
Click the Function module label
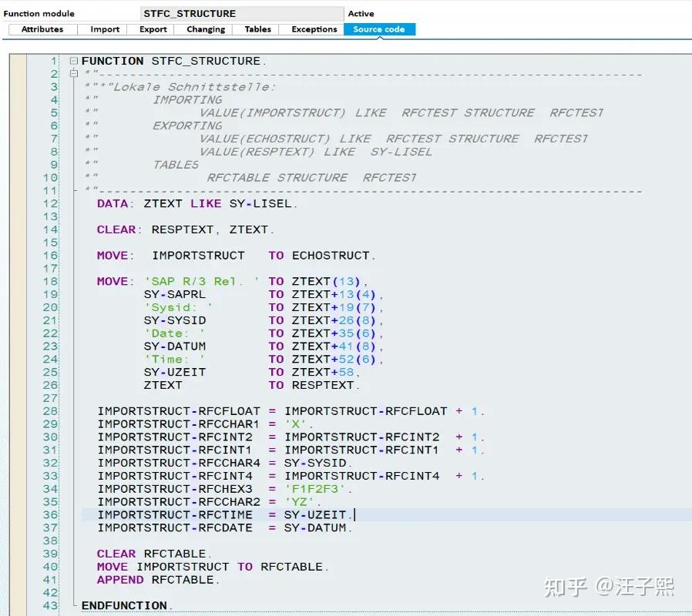coord(39,12)
